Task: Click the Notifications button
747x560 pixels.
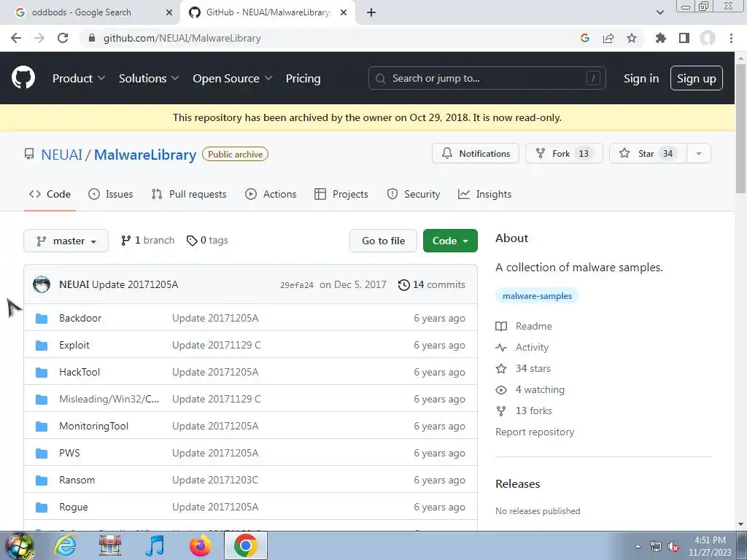Action: [476, 153]
